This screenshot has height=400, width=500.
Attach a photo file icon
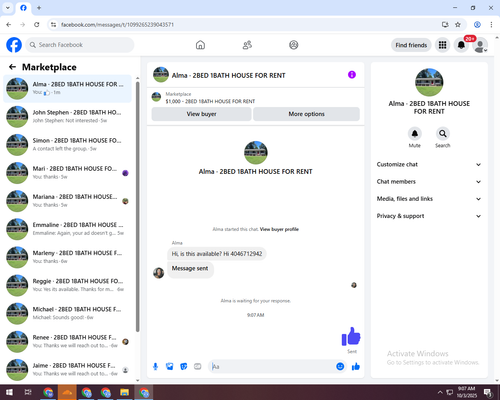pos(170,367)
